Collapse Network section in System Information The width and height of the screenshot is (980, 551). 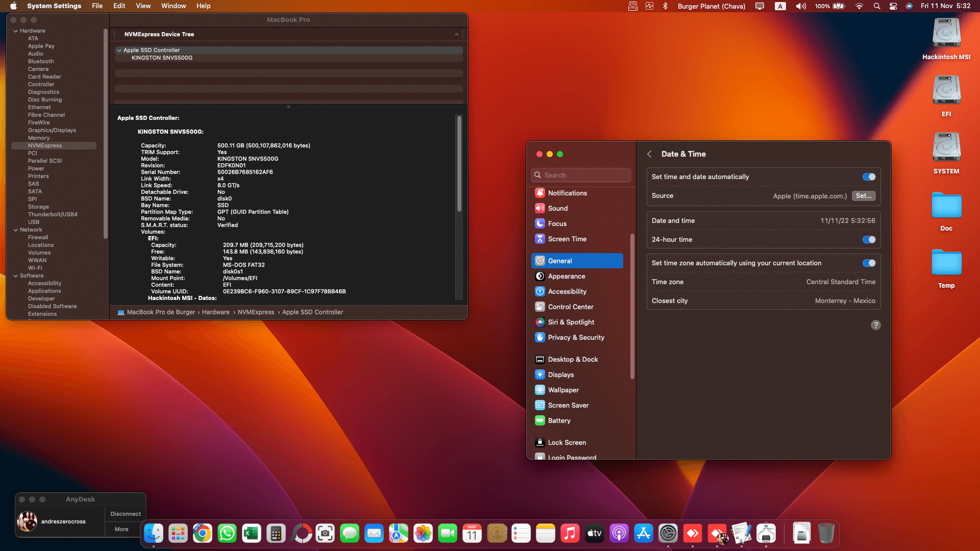tap(16, 230)
